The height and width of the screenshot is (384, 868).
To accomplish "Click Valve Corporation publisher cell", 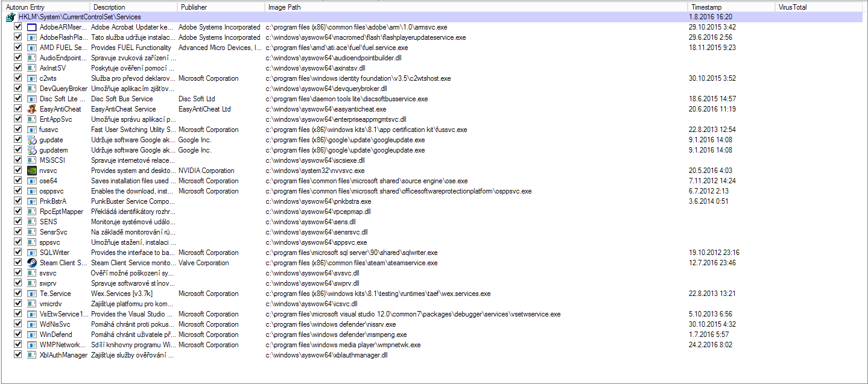I will tap(204, 263).
